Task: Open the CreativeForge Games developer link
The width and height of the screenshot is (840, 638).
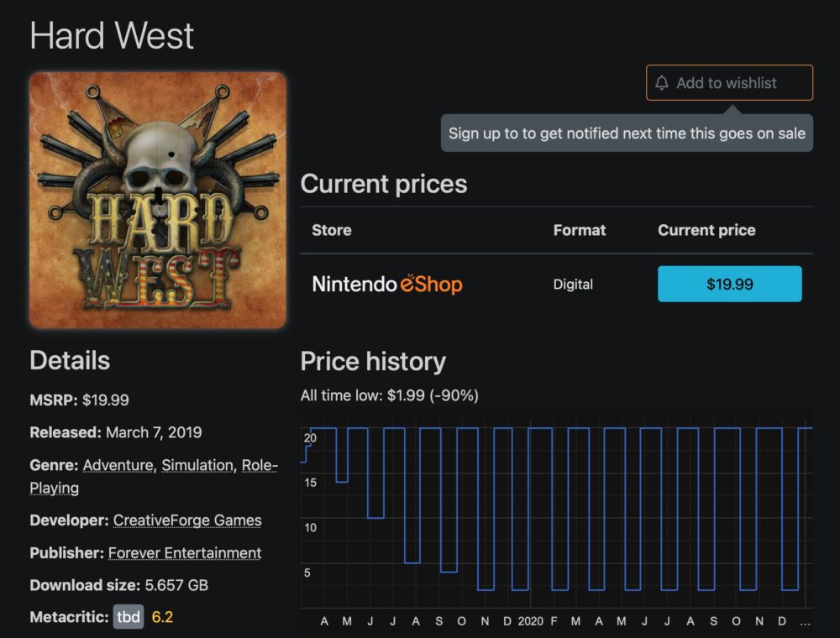Action: coord(187,520)
